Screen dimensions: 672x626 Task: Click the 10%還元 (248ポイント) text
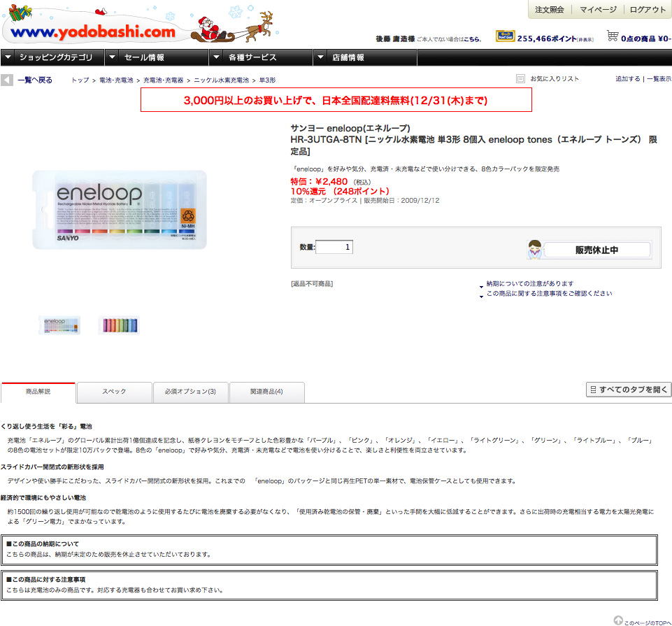point(340,191)
